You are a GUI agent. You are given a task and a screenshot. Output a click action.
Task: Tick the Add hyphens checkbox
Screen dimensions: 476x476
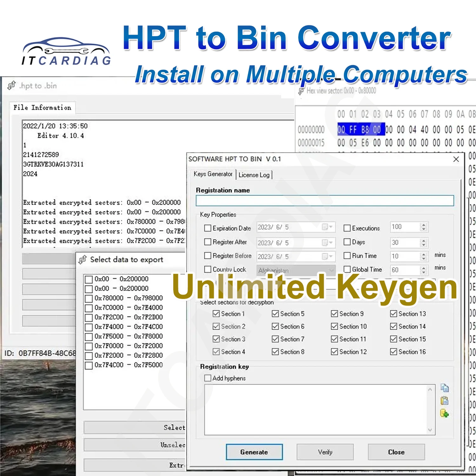[208, 378]
